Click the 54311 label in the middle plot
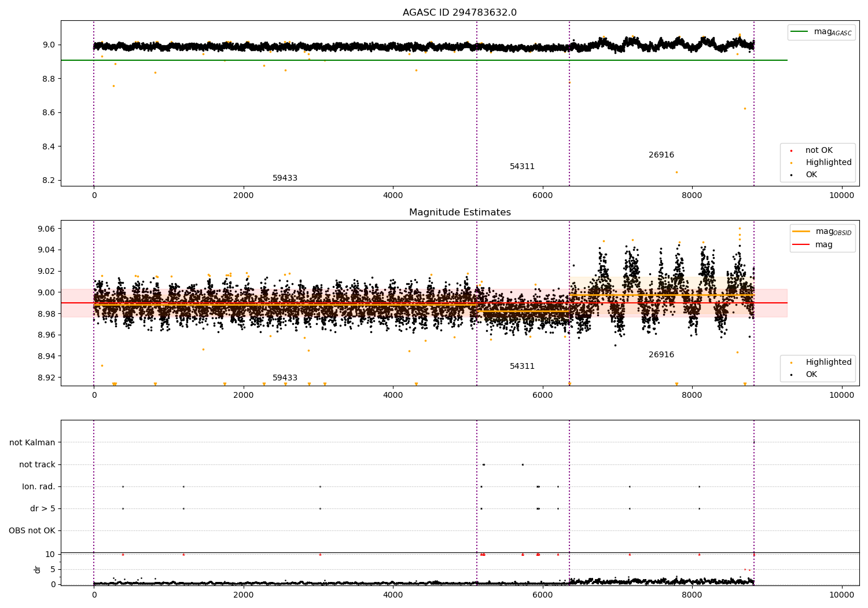The width and height of the screenshot is (868, 608). pyautogui.click(x=522, y=367)
